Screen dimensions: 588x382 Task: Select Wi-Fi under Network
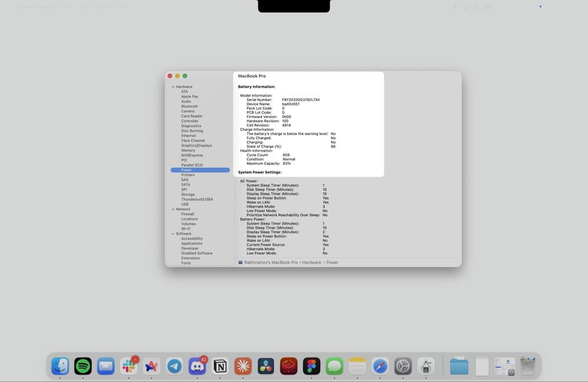186,229
